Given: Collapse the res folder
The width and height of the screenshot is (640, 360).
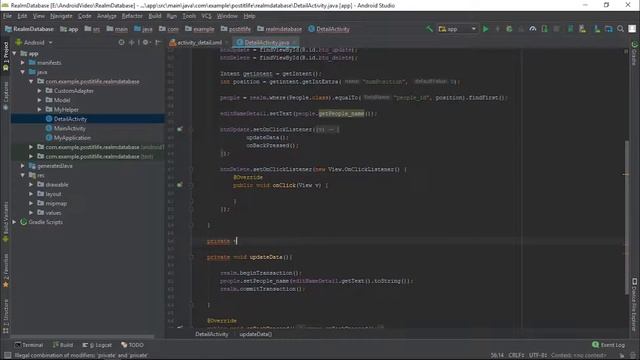Looking at the screenshot, I should click(23, 175).
